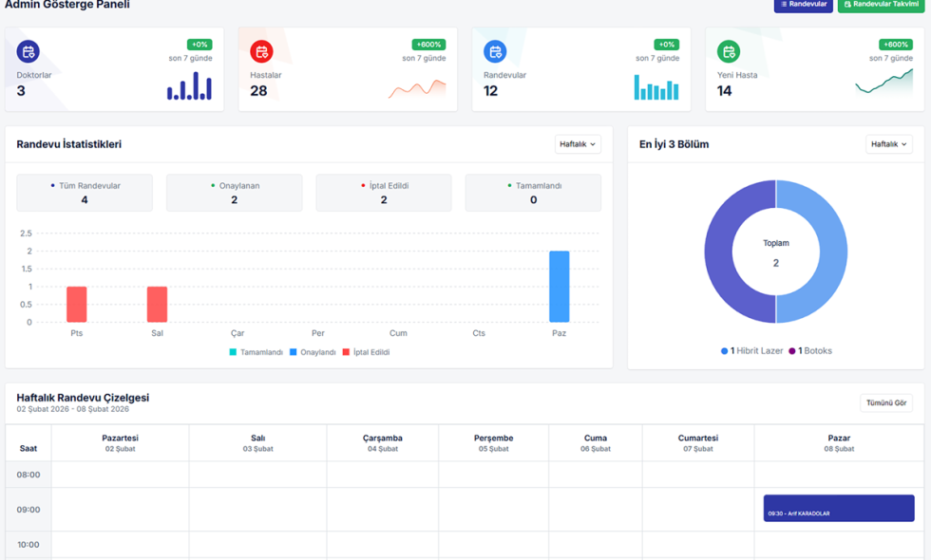
Task: Click the Randevular button at top
Action: tap(803, 5)
